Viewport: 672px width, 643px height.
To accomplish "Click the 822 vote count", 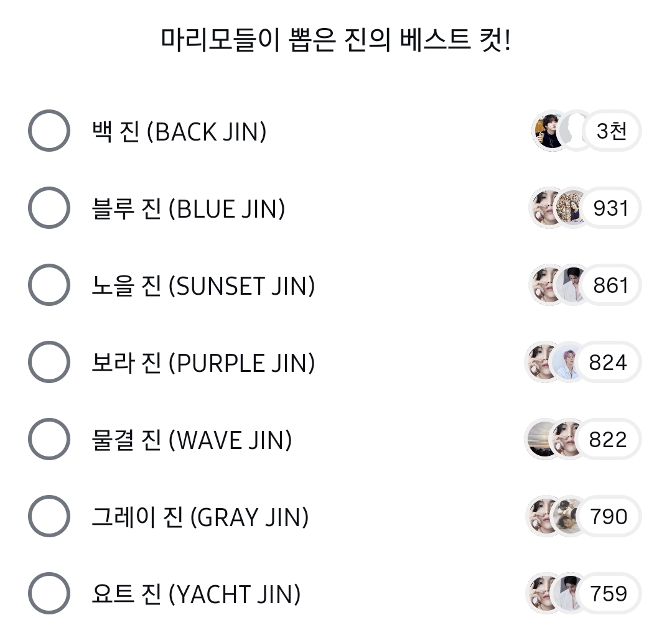I will (x=608, y=440).
